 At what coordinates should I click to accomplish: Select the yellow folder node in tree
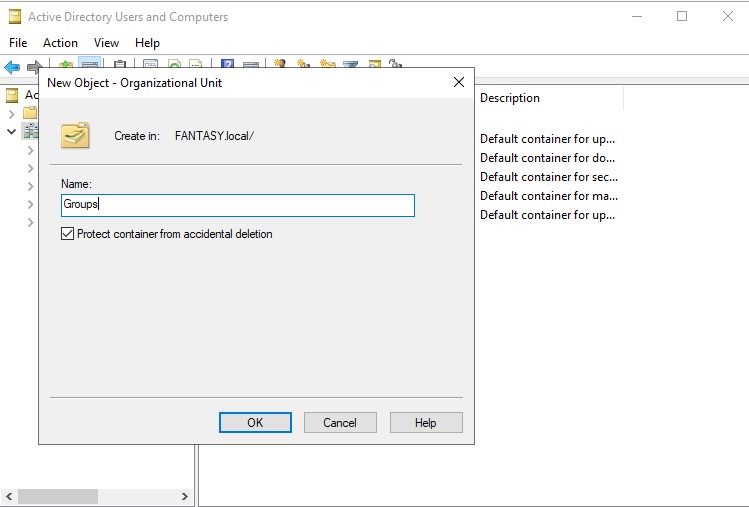(x=30, y=113)
